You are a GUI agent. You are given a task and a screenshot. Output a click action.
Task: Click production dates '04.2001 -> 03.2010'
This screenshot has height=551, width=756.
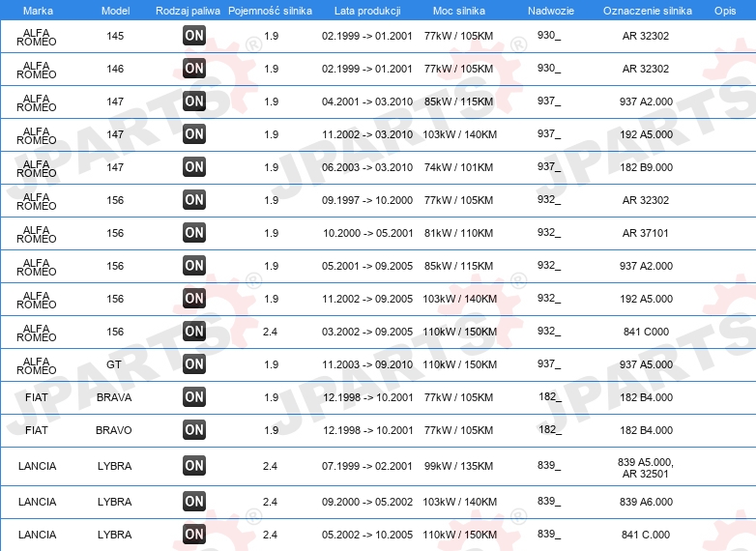coord(367,101)
